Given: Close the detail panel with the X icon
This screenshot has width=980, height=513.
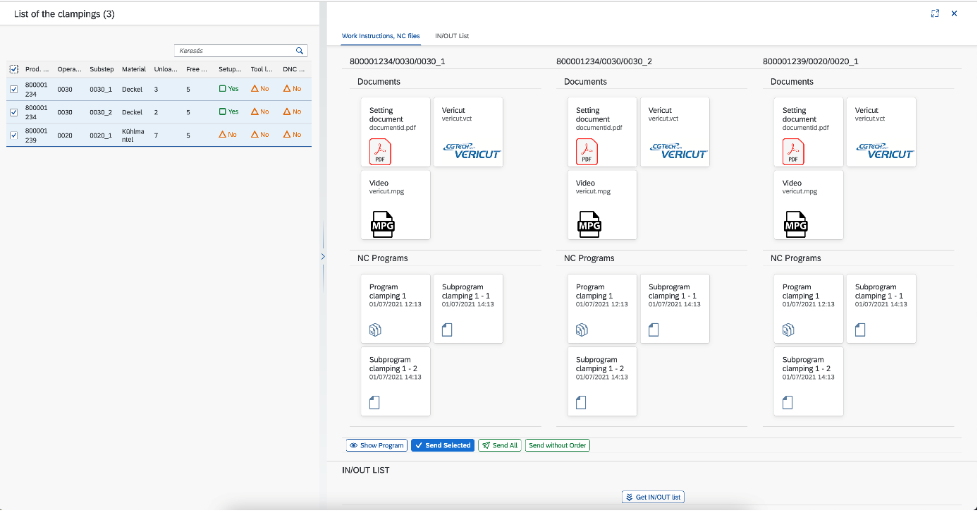Looking at the screenshot, I should [955, 13].
